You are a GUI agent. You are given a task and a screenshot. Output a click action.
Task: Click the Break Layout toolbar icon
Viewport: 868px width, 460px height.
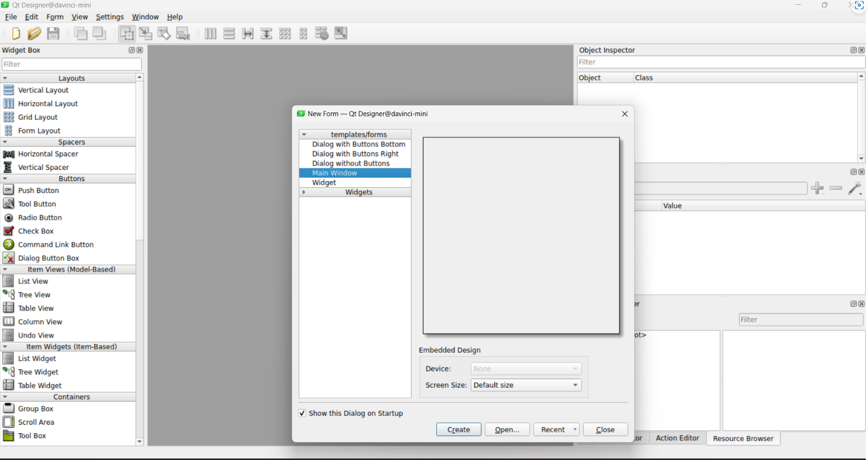(x=322, y=34)
